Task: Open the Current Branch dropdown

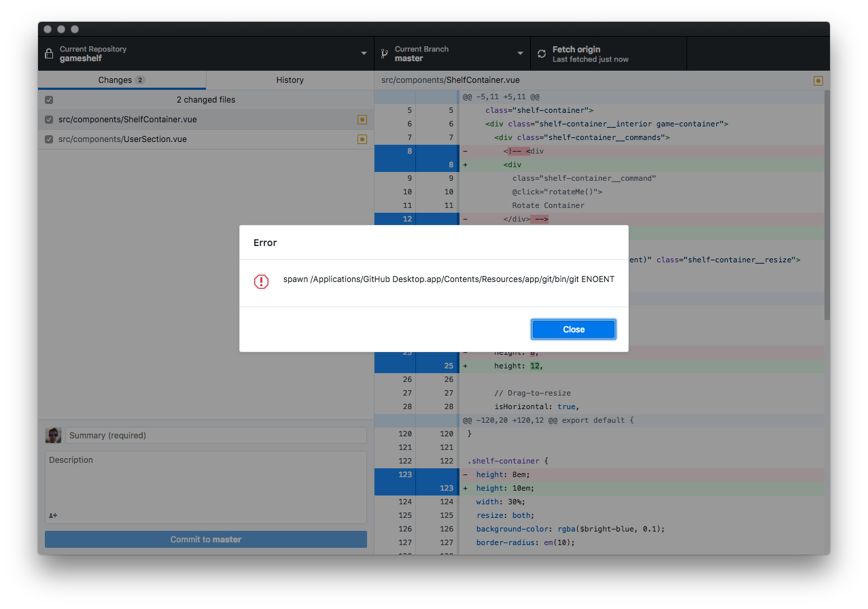Action: (452, 54)
